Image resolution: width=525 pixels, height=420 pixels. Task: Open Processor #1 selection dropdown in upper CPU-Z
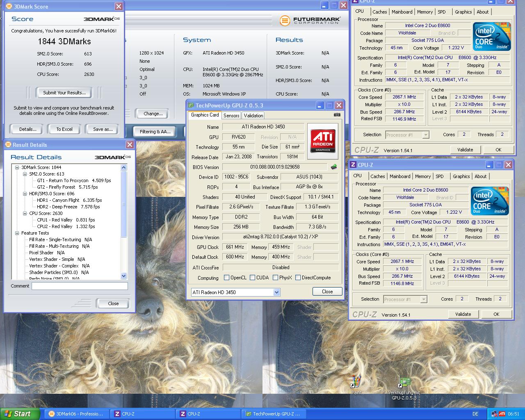(x=425, y=135)
